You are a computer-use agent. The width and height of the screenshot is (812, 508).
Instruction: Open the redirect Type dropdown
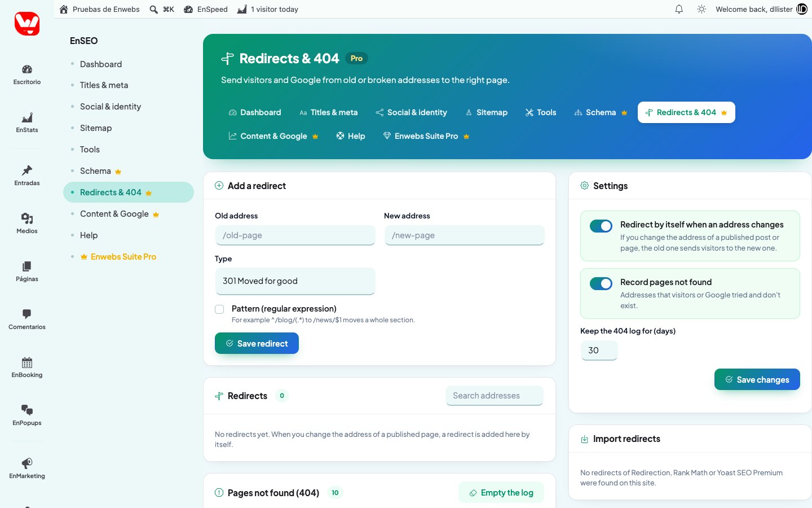(x=295, y=281)
